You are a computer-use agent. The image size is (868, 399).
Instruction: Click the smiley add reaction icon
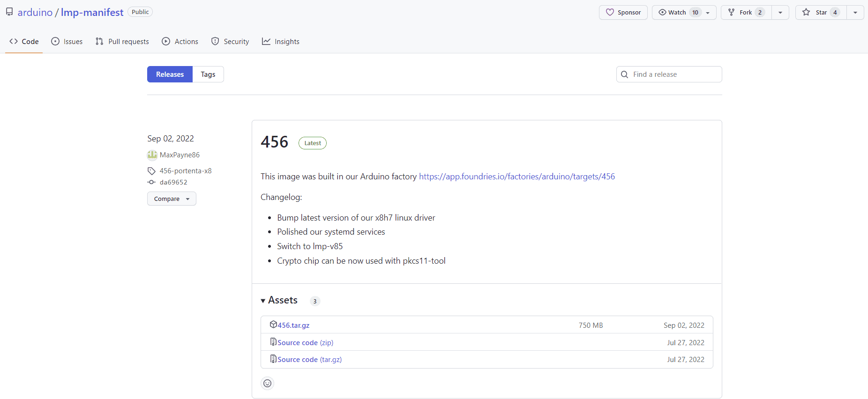(x=267, y=384)
